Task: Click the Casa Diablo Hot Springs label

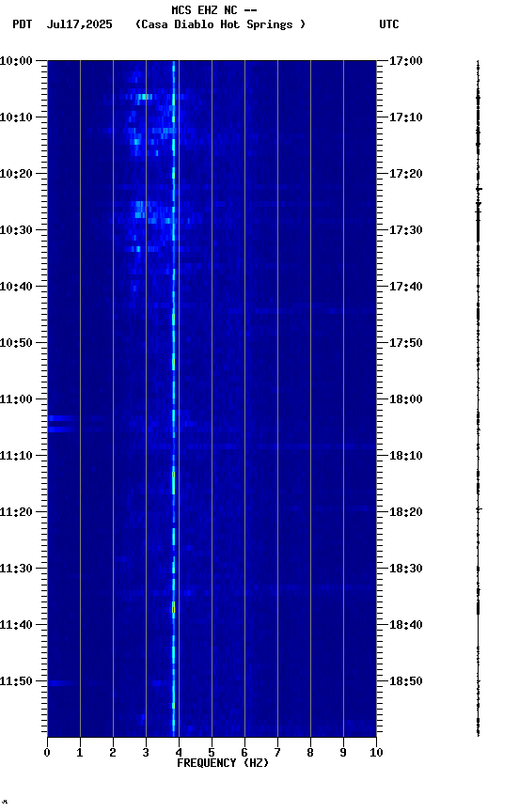Action: pyautogui.click(x=221, y=24)
